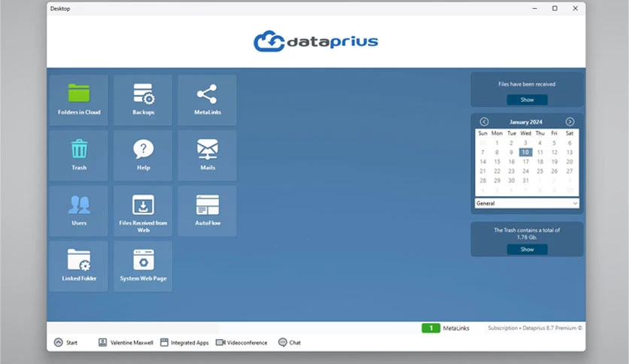
Task: Open the AutoFlow tile
Action: pyautogui.click(x=208, y=211)
